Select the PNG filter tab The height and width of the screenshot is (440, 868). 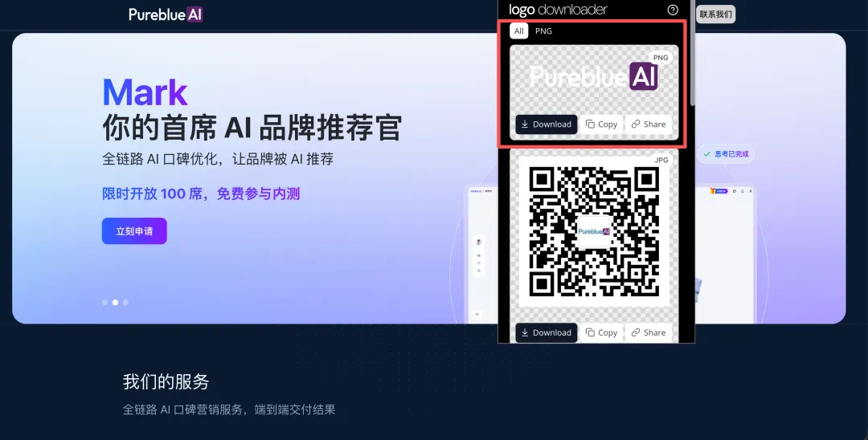point(543,31)
